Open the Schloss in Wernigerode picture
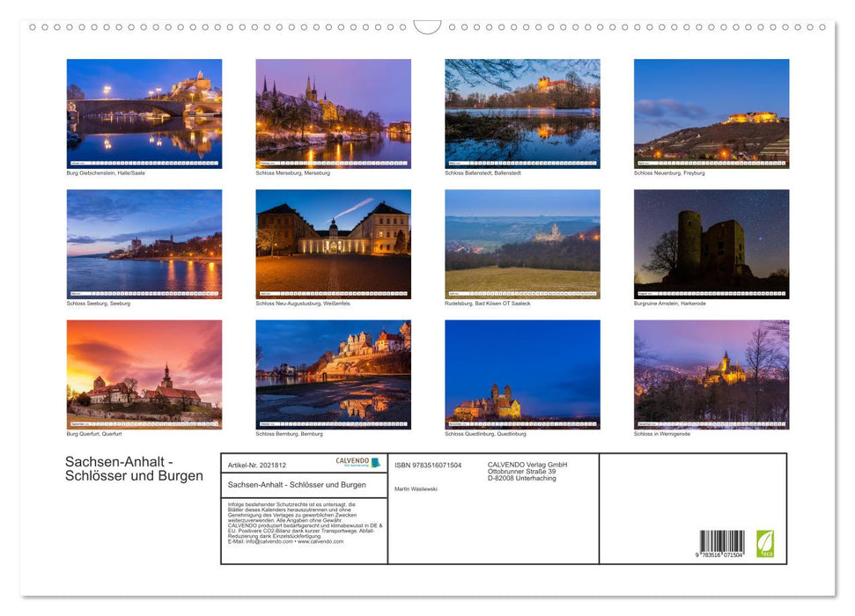855x616 pixels. (x=711, y=374)
